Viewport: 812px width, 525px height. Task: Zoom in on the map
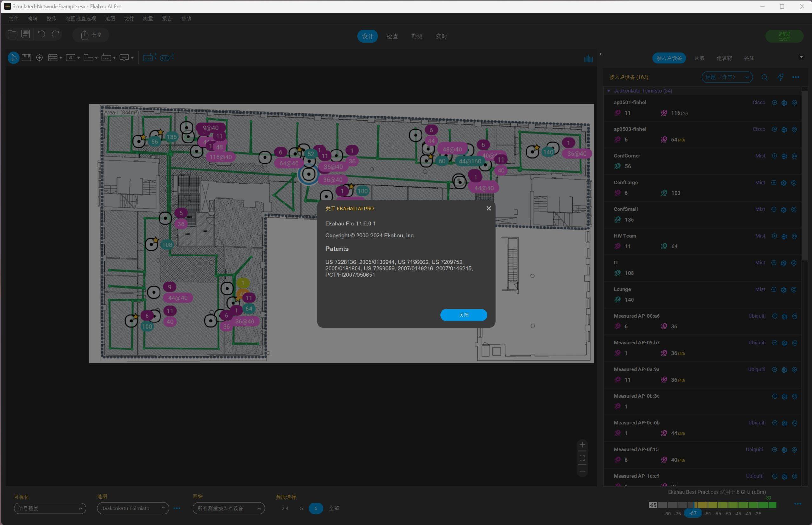[x=582, y=445]
